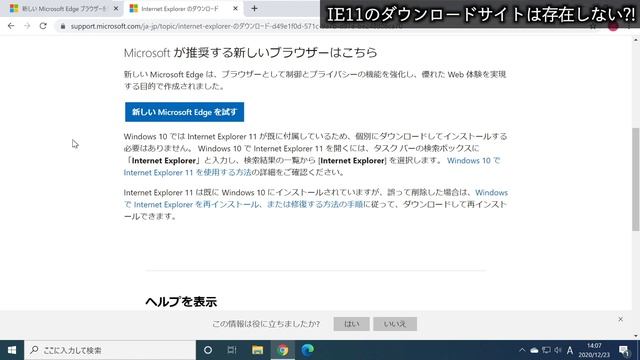Click the lock icon in the address bar

pos(62,26)
